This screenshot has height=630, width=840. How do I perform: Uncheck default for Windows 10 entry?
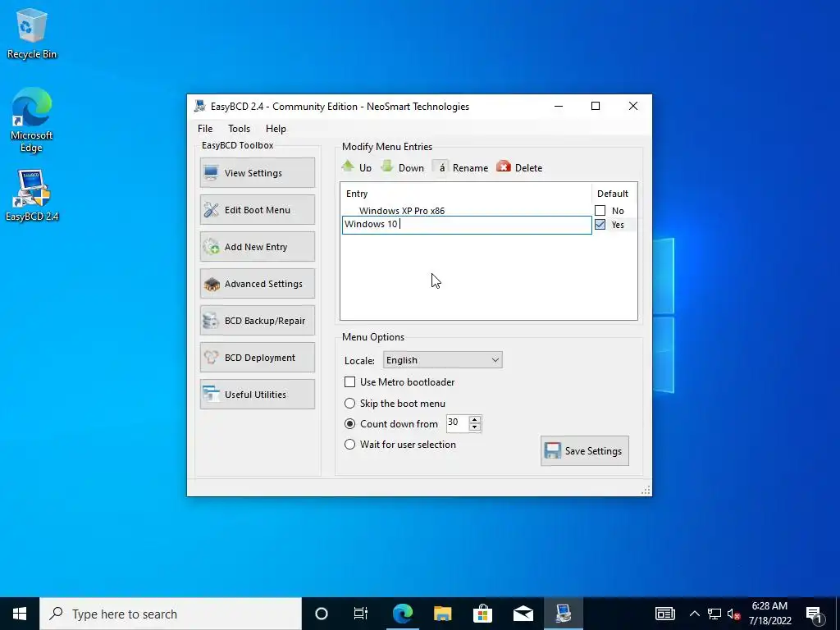600,225
